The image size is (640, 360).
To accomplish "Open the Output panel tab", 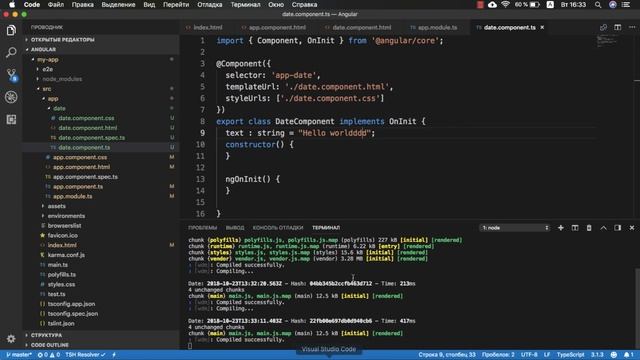I will tap(235, 228).
